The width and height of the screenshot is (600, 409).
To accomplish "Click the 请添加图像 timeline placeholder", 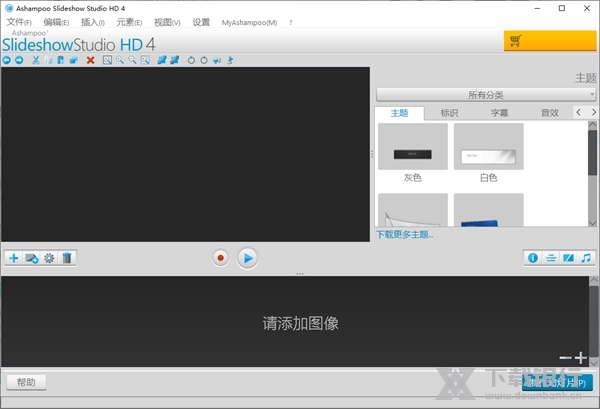I will tap(300, 323).
